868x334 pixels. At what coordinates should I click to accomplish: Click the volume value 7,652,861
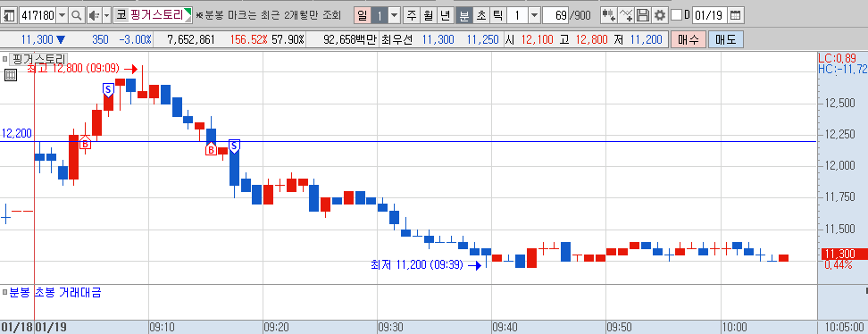click(x=190, y=40)
